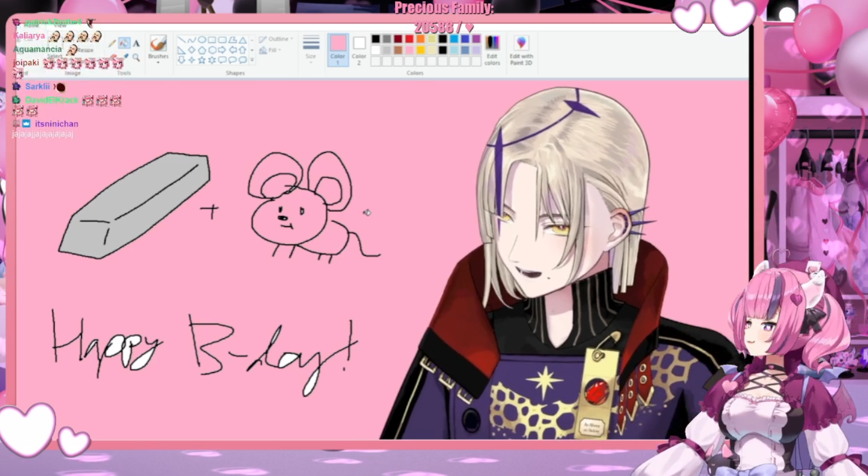
Task: Pick the brown palette swatch
Action: coord(398,50)
